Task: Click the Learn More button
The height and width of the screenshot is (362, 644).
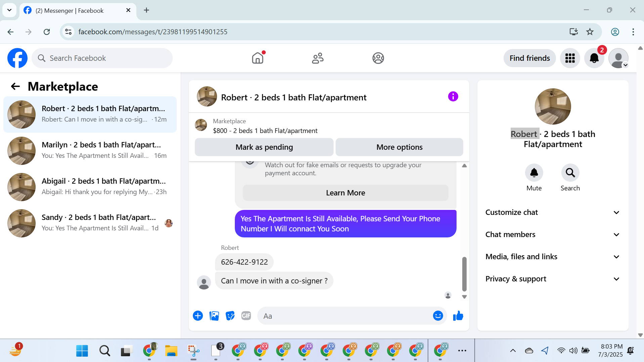Action: pos(345,193)
